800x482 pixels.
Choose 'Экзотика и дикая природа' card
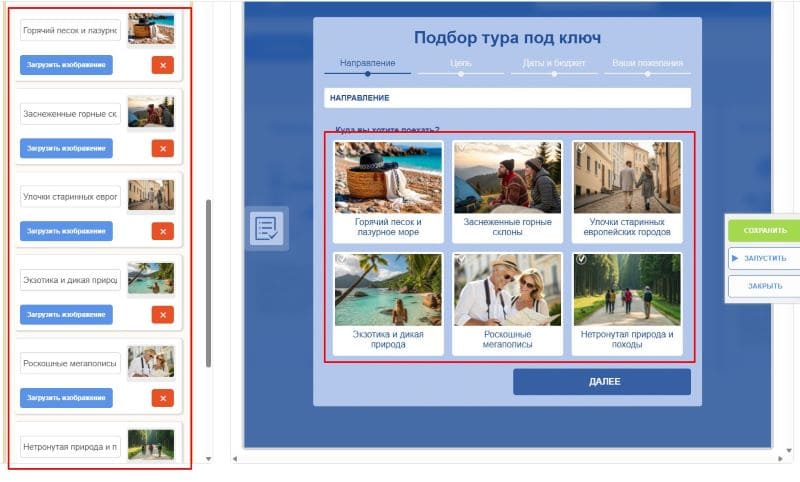388,304
